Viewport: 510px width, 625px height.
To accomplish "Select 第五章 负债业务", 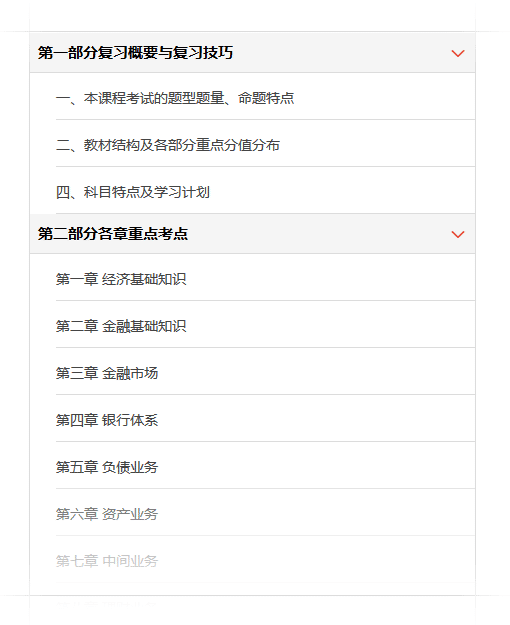I will (265, 467).
